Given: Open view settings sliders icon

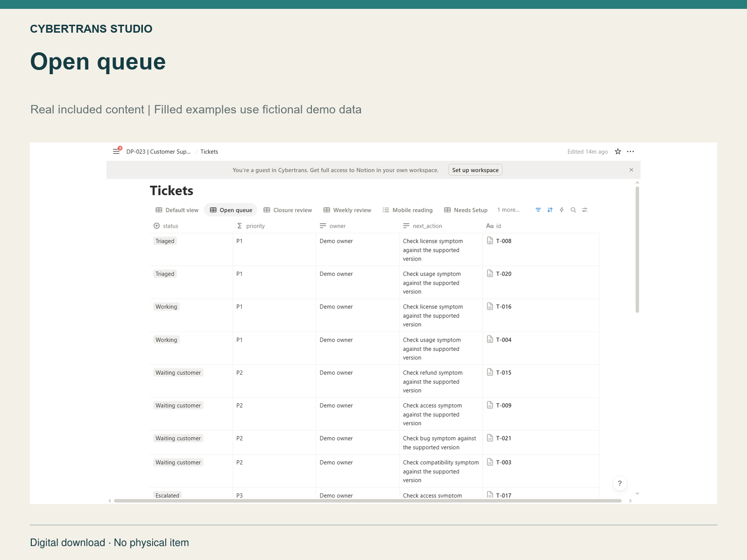Looking at the screenshot, I should tap(585, 210).
